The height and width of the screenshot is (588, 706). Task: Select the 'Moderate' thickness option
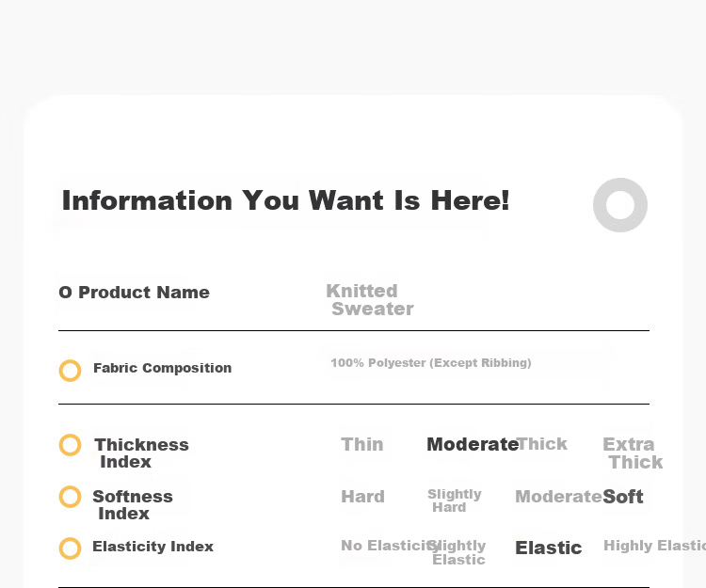click(472, 444)
